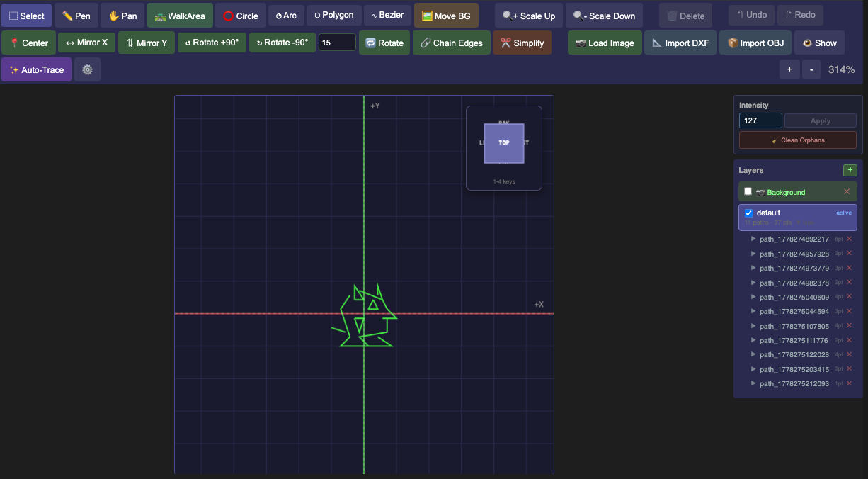Choose the Select tool
868x479 pixels.
point(27,16)
